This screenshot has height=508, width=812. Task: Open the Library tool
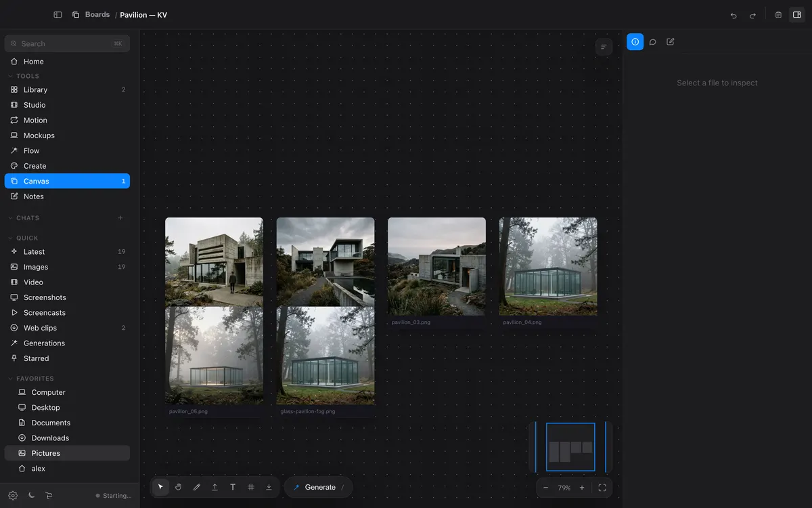[x=67, y=89]
